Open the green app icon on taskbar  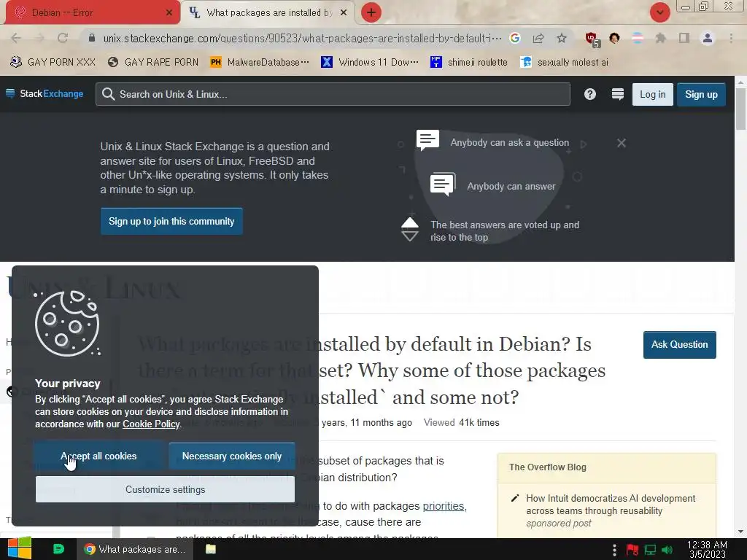[58, 549]
